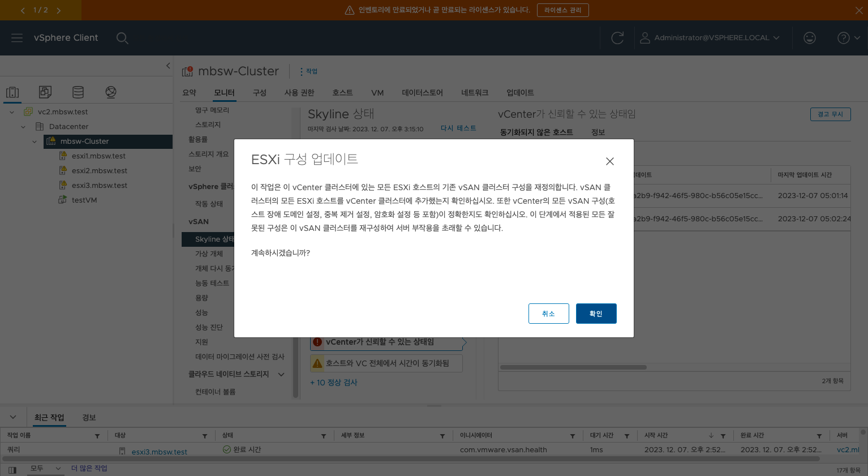The image size is (868, 476).
Task: Click the 더 많은 작업 link
Action: click(89, 468)
